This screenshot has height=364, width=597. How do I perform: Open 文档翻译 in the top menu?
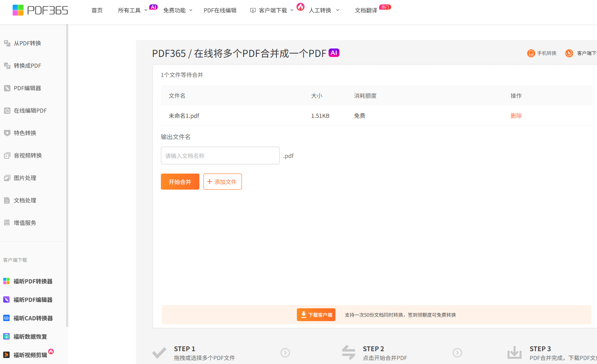coord(366,10)
